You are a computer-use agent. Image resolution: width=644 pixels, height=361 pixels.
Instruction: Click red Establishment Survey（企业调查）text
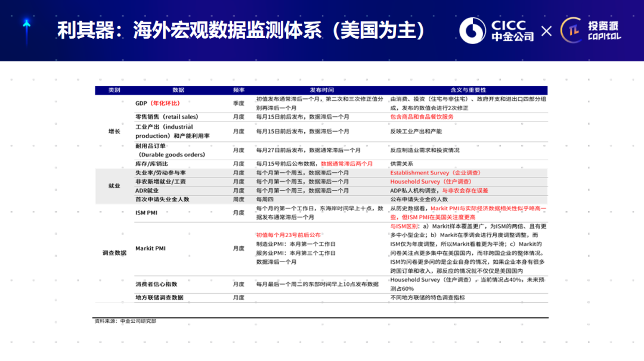pyautogui.click(x=435, y=173)
